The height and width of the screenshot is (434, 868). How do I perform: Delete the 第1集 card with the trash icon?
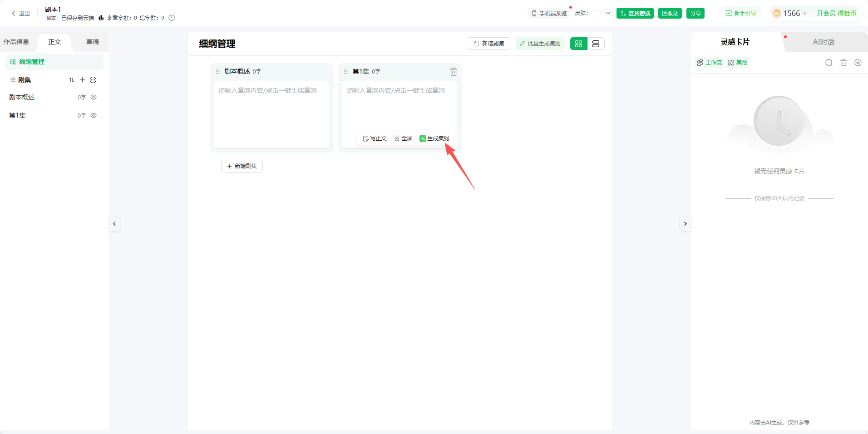pos(453,72)
